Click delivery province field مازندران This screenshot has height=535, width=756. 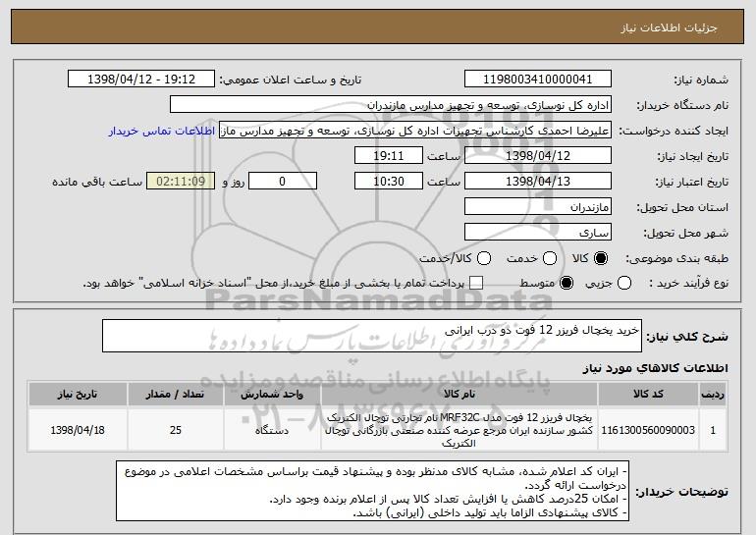pos(538,207)
